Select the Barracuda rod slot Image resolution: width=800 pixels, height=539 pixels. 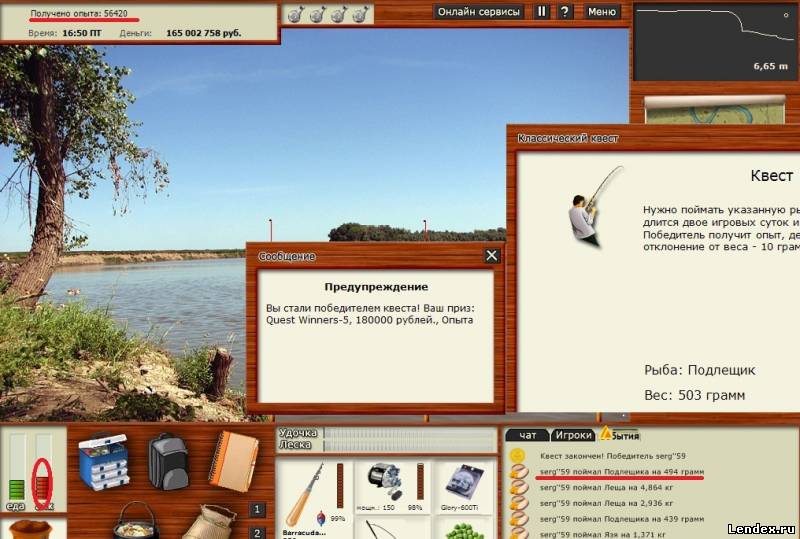coord(315,500)
